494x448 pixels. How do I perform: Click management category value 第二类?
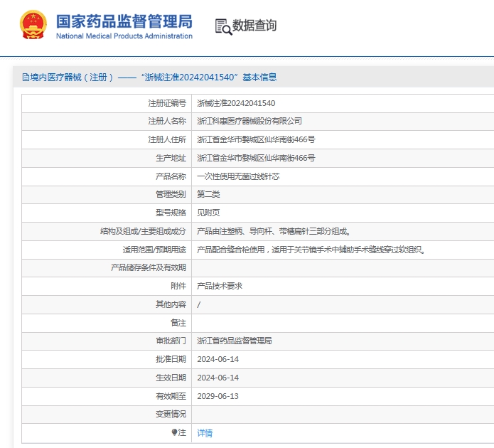tap(208, 194)
